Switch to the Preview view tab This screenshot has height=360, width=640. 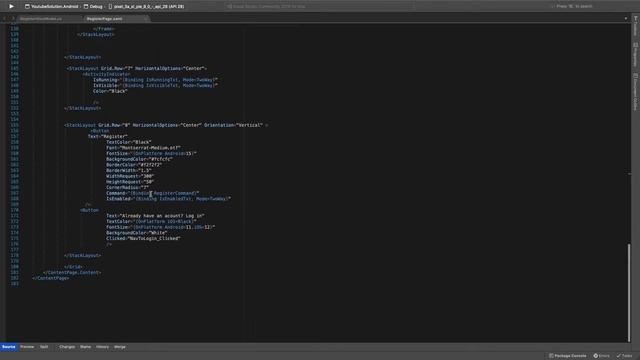(x=27, y=347)
